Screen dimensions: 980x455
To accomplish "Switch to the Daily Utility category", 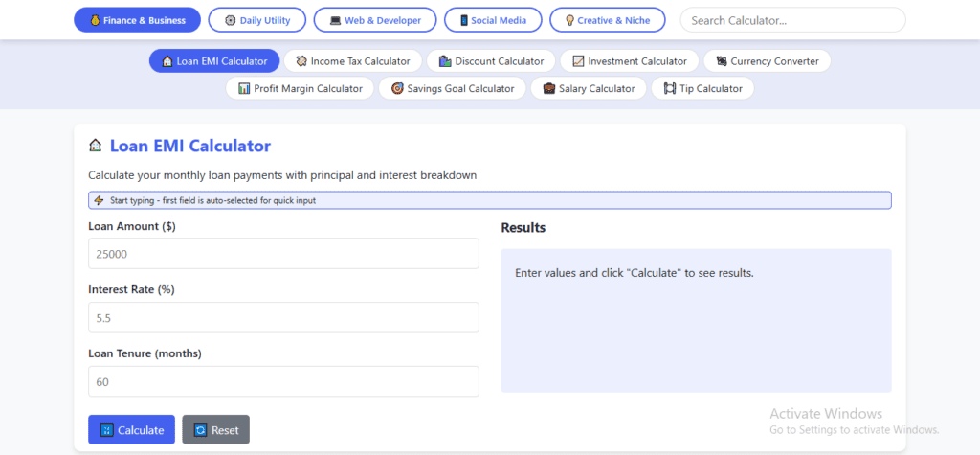I will click(x=256, y=20).
